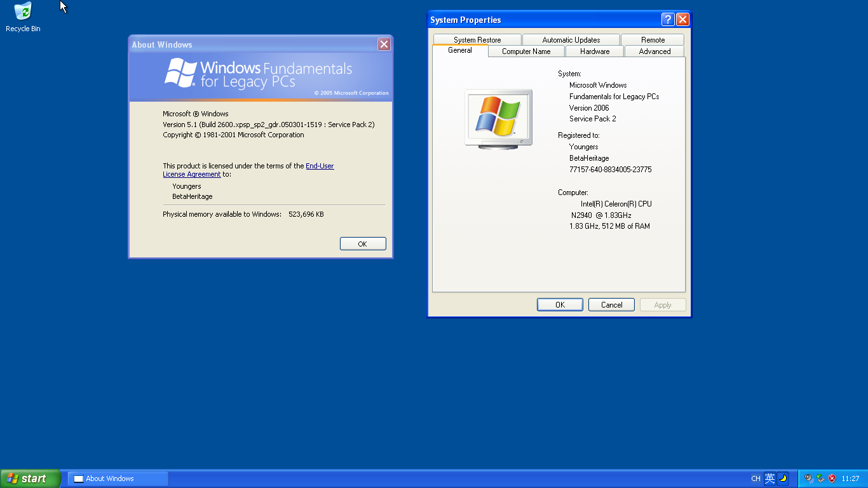
Task: Click 'BetaHeritage' in System Properties
Action: tap(589, 158)
